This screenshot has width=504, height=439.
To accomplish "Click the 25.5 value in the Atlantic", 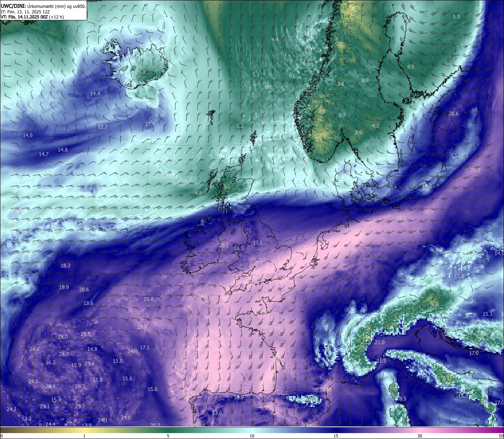I will tap(85, 334).
